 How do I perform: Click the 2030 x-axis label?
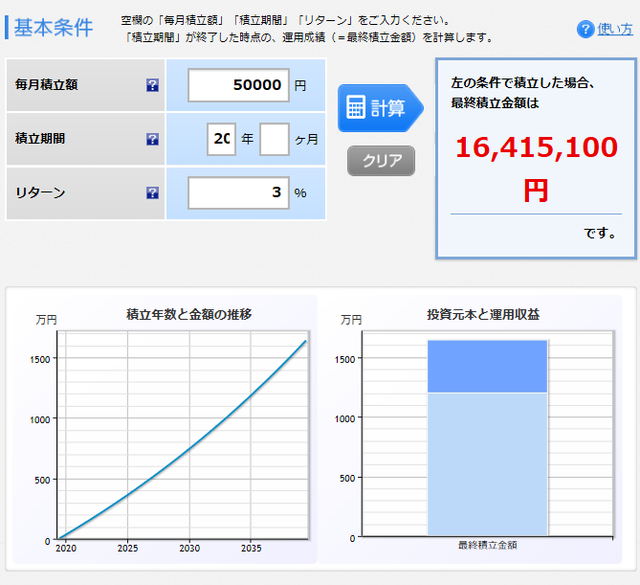click(x=189, y=548)
